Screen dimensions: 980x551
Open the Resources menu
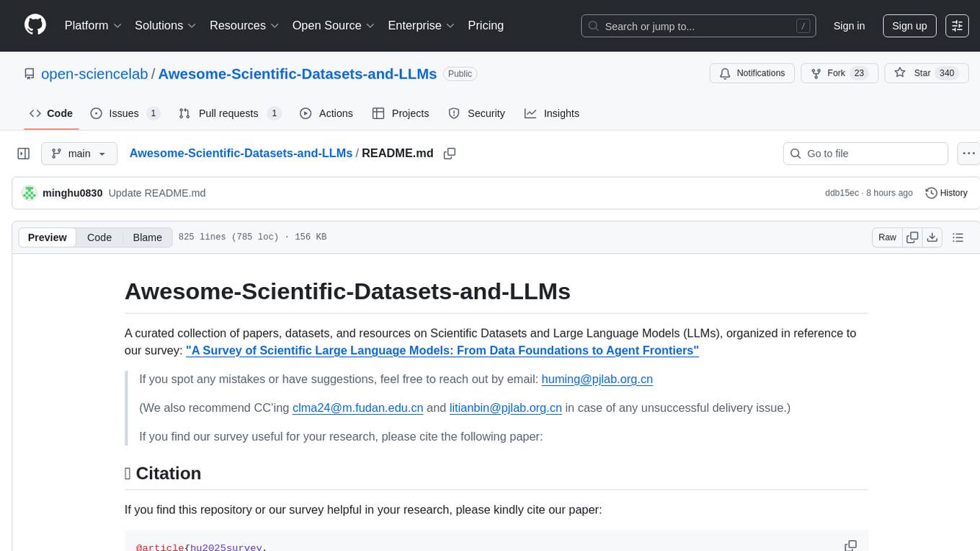(244, 25)
